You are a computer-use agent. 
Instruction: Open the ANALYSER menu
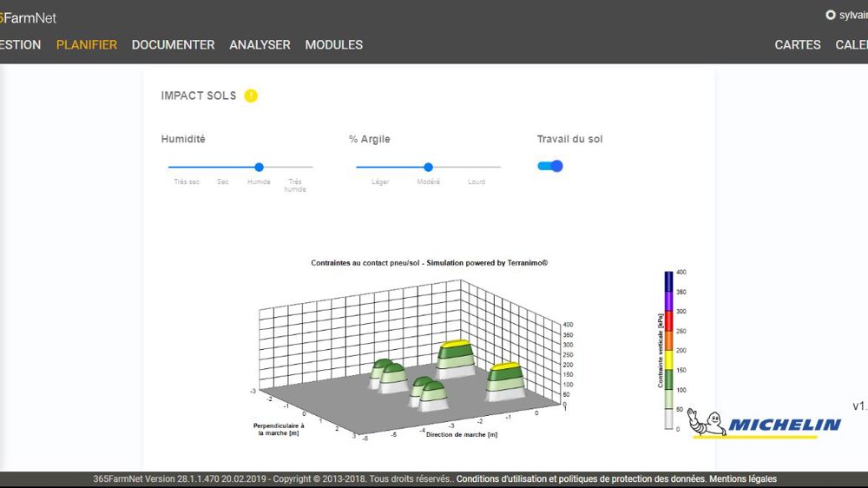click(260, 45)
